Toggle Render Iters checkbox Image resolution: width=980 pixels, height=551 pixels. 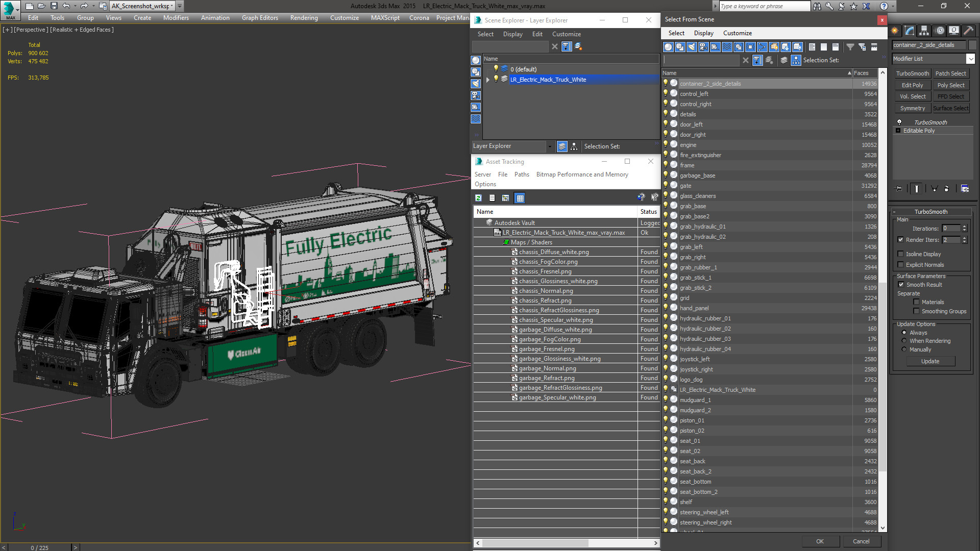pyautogui.click(x=901, y=240)
